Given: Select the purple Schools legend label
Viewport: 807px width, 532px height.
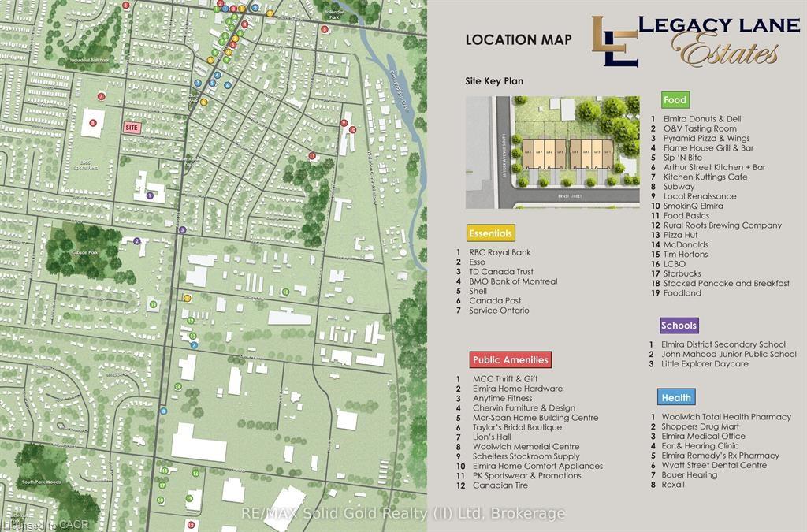Looking at the screenshot, I should click(x=679, y=326).
